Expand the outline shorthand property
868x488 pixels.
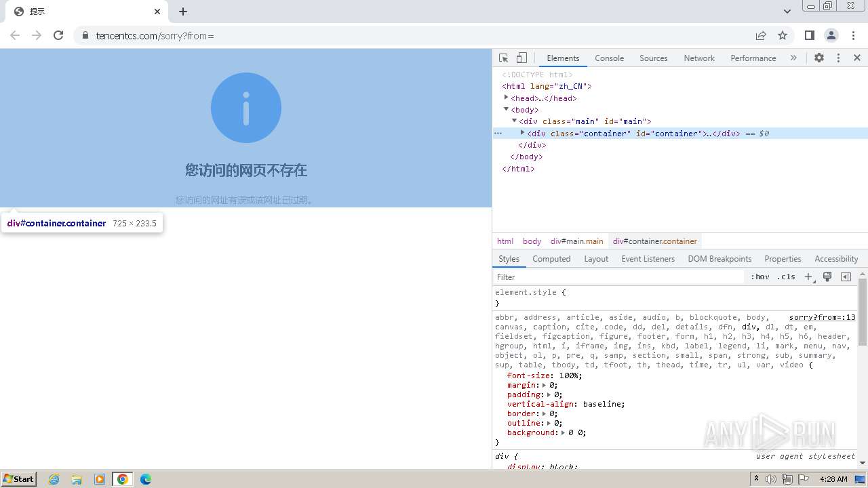pyautogui.click(x=549, y=423)
